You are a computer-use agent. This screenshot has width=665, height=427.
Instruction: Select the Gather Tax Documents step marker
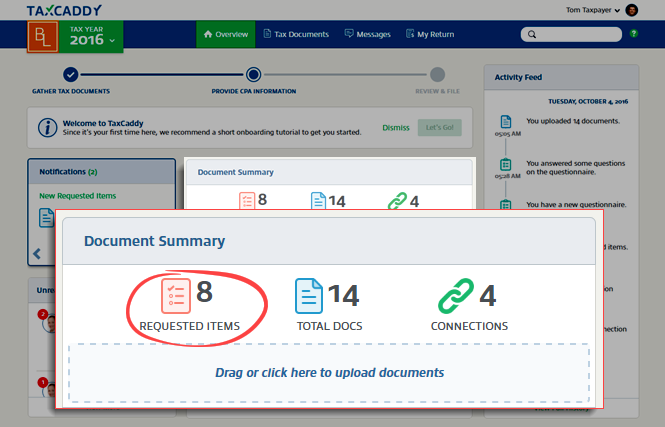71,75
